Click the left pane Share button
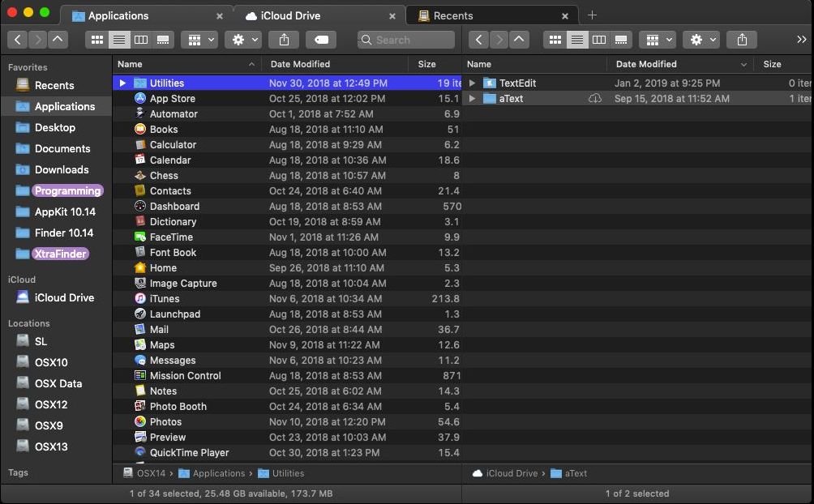The image size is (814, 504). pyautogui.click(x=284, y=40)
